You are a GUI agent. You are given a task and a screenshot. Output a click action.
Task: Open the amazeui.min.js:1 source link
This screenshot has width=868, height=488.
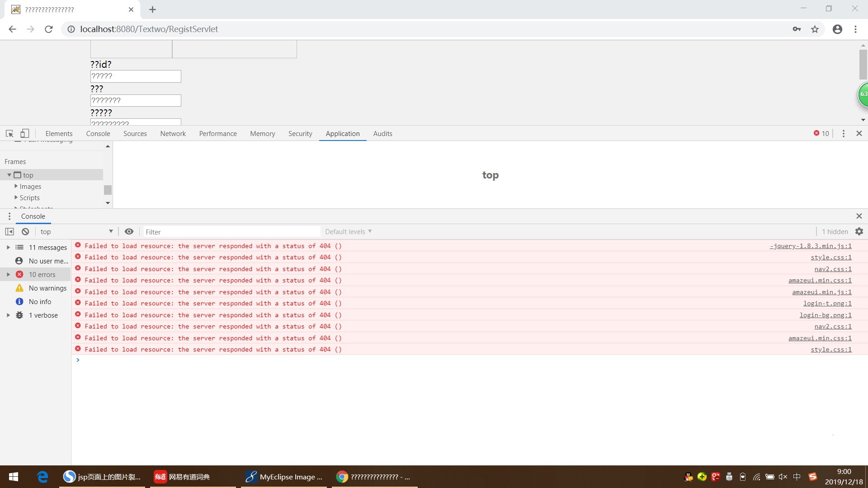click(821, 292)
